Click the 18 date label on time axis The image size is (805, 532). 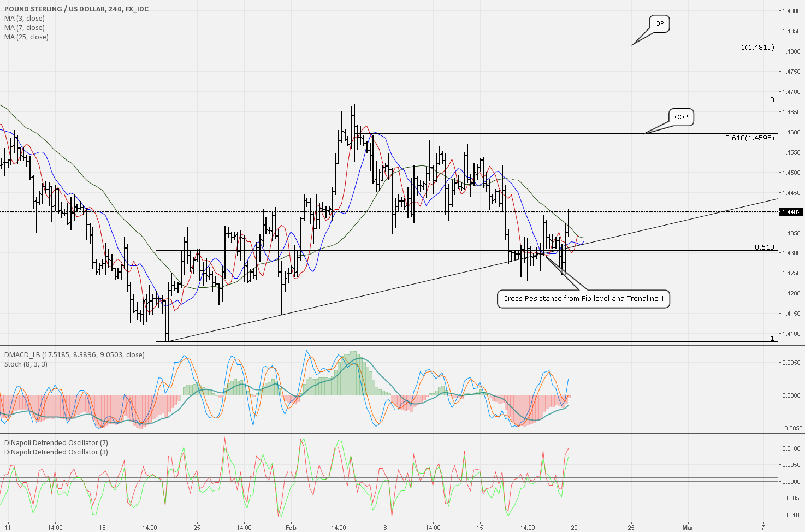[x=102, y=528]
